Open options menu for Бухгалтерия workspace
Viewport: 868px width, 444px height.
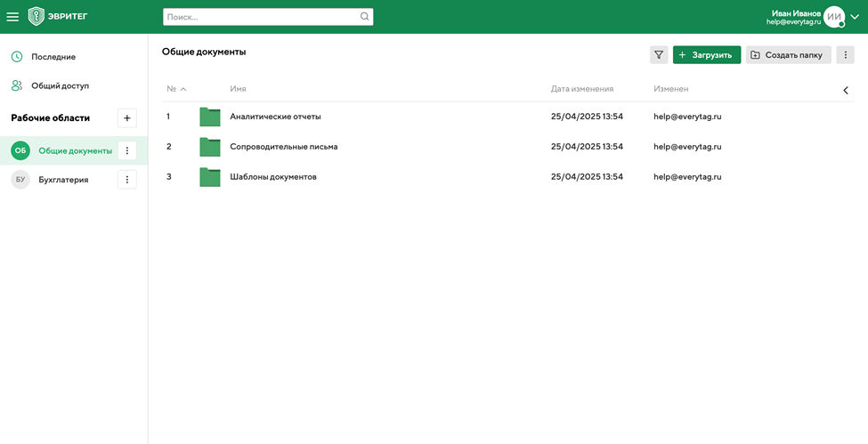pos(127,180)
